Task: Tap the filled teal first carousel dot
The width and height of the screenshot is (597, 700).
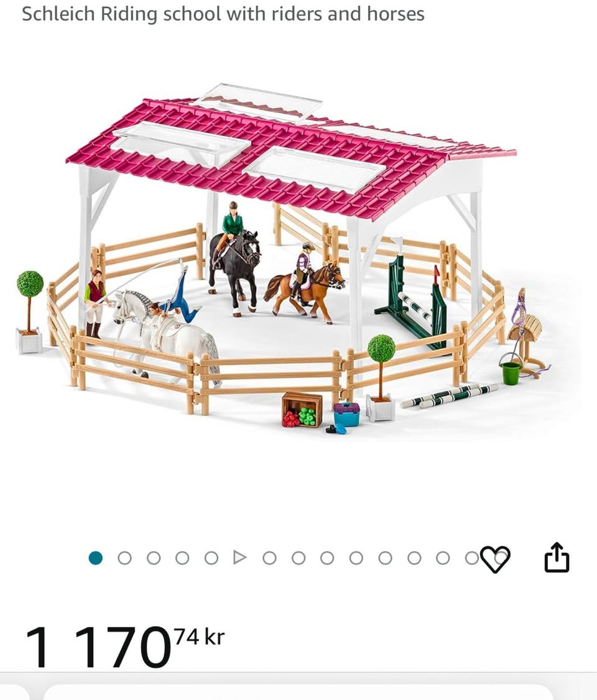Action: point(96,558)
